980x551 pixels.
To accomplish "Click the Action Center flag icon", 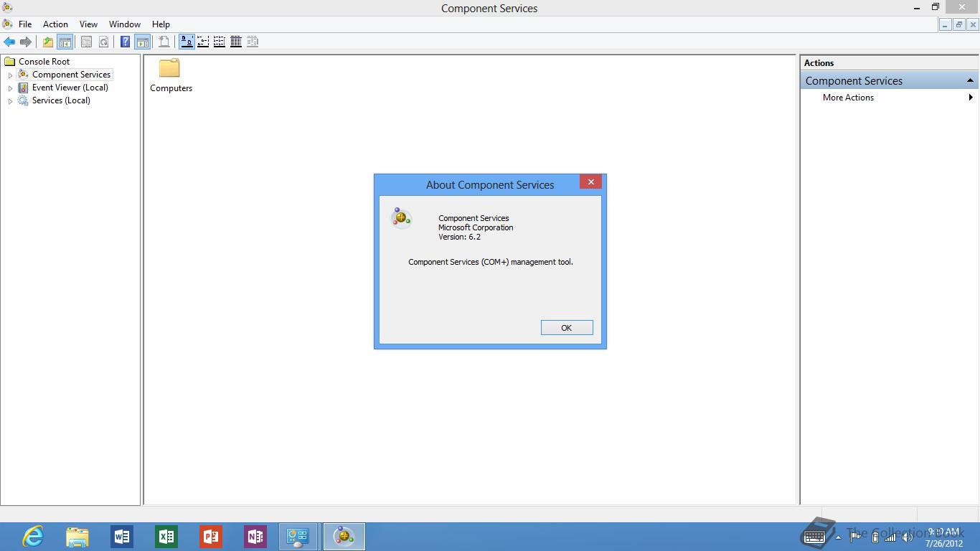I will 855,537.
